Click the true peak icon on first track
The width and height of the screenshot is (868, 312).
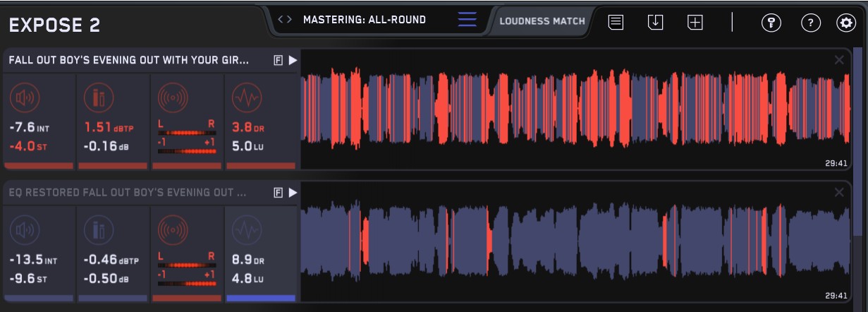[99, 97]
